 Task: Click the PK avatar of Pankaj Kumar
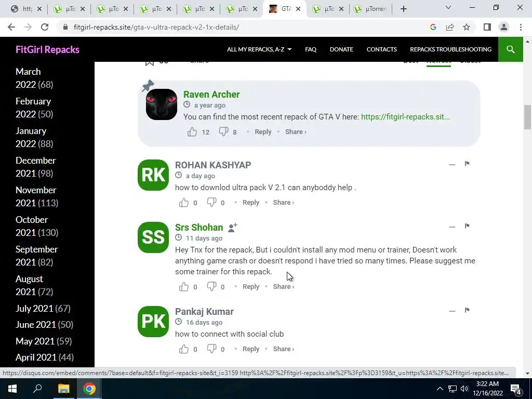153,322
